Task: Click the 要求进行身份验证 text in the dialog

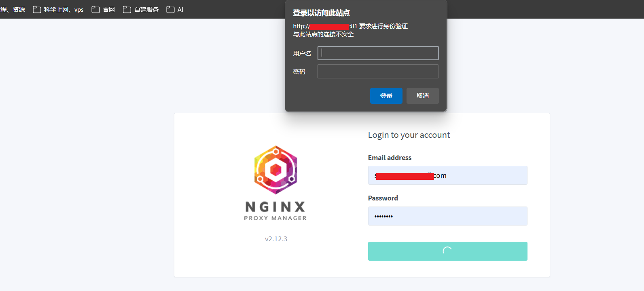Action: tap(383, 26)
